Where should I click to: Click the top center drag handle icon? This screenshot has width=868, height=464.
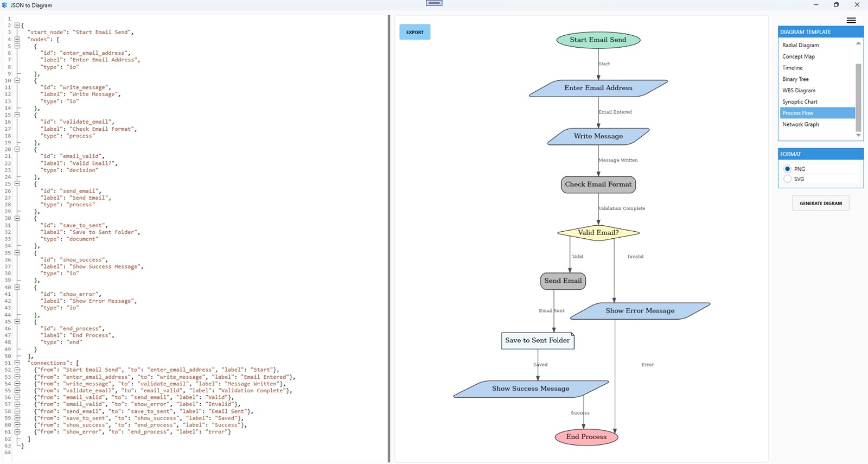coord(434,3)
